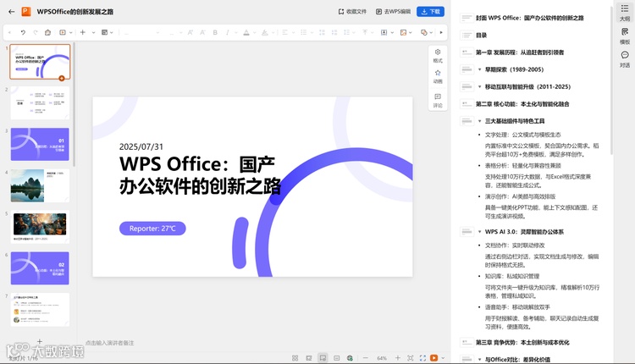Screen dimensions: 635x364
Task: Click the reading view icon in status bar
Action: [x=308, y=358]
